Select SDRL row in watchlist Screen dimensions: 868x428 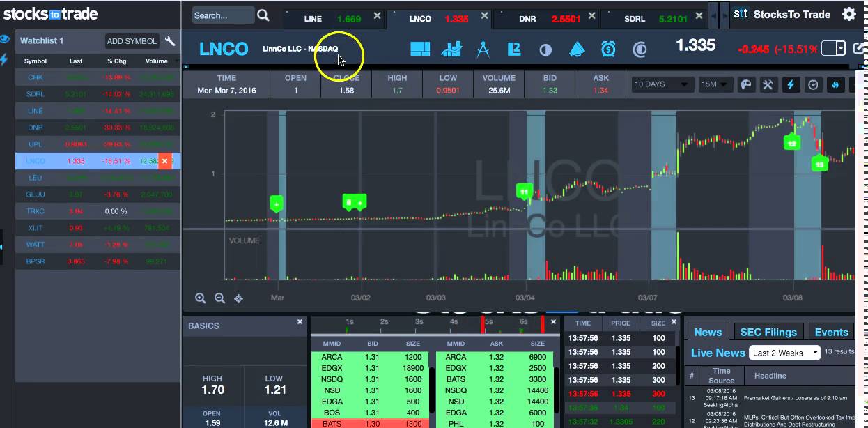pos(98,94)
